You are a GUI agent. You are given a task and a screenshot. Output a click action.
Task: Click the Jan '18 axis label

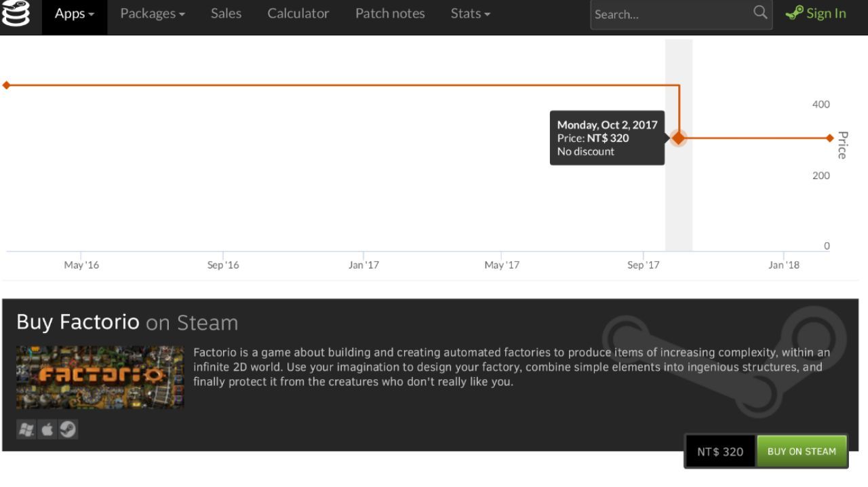click(x=784, y=265)
